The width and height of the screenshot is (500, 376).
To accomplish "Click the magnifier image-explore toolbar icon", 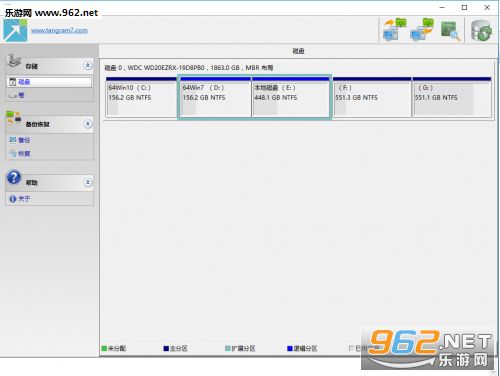I will point(450,31).
